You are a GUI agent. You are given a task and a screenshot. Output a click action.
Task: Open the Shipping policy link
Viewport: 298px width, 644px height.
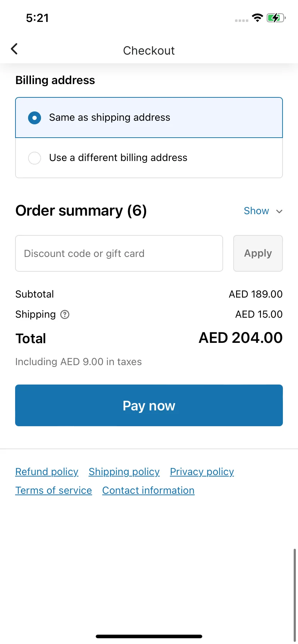tap(124, 471)
